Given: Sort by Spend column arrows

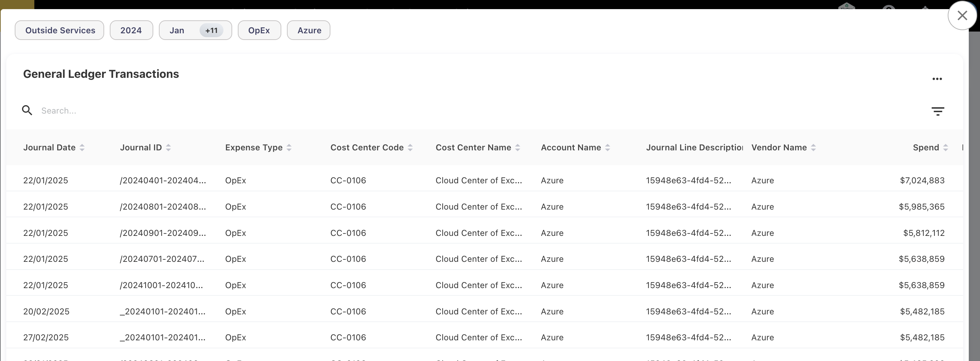Looking at the screenshot, I should [x=945, y=148].
